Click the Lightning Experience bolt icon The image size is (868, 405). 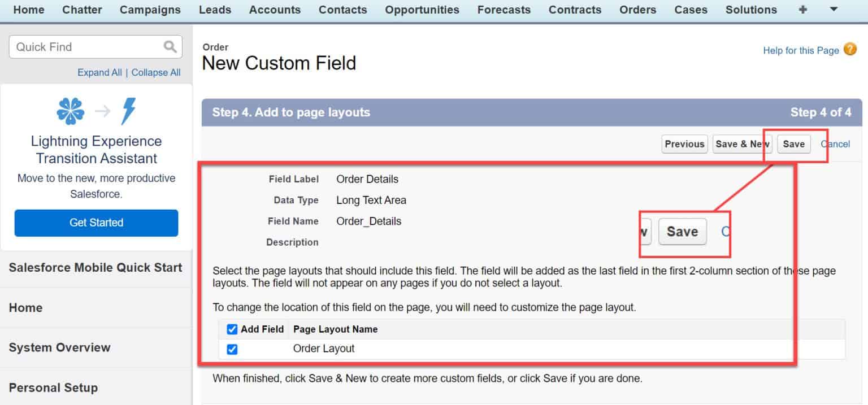tap(129, 110)
